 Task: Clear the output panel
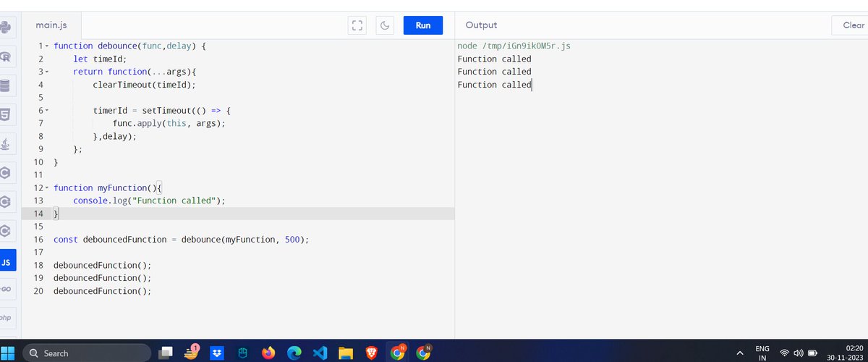tap(852, 25)
